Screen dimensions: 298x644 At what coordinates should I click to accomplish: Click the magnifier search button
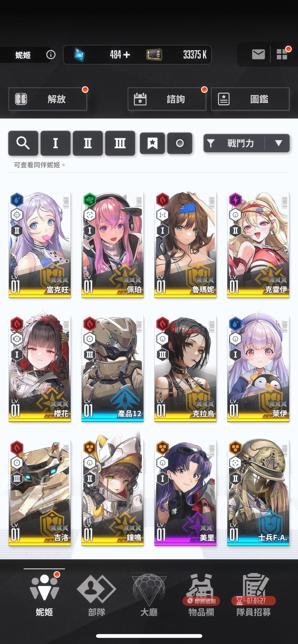(x=23, y=143)
